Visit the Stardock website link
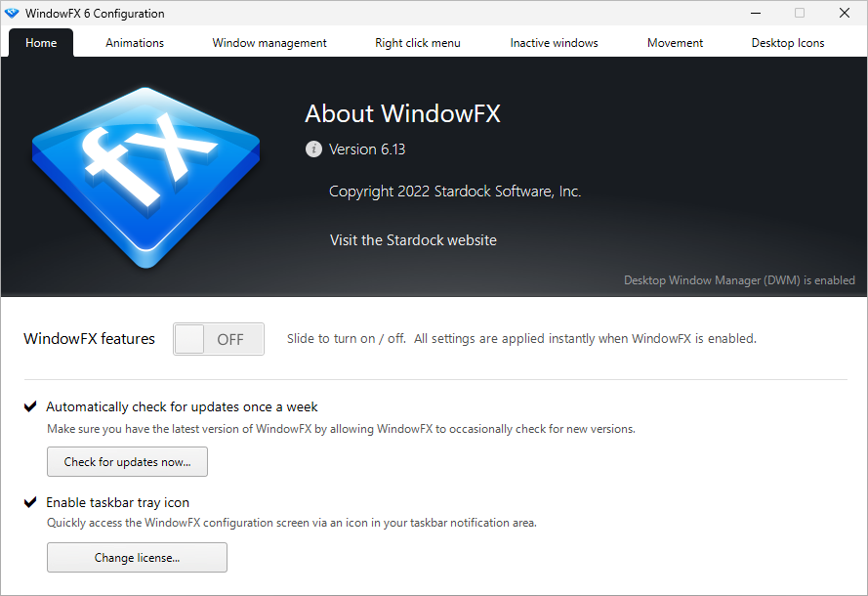 413,239
